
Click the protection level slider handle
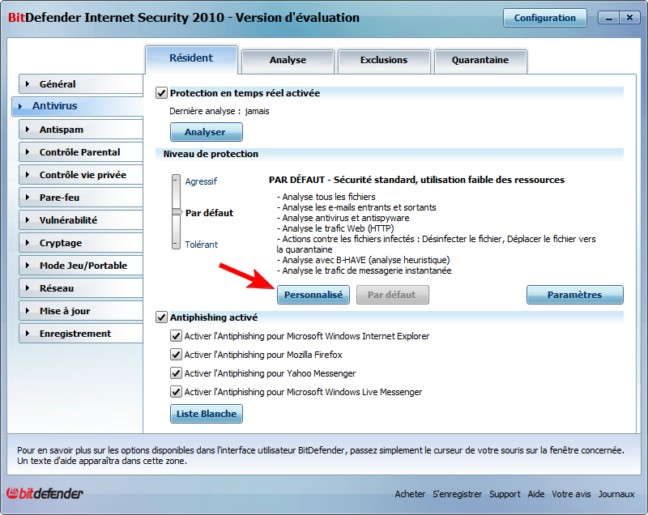[176, 212]
